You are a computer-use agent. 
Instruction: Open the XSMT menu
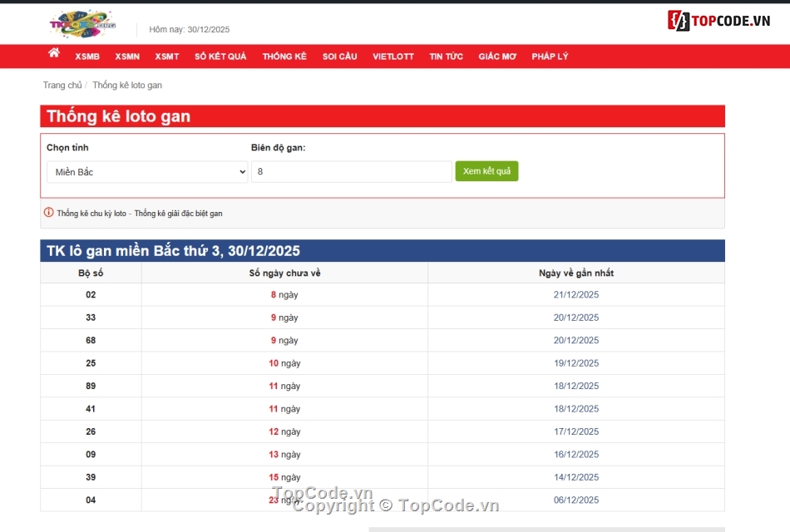(x=166, y=56)
